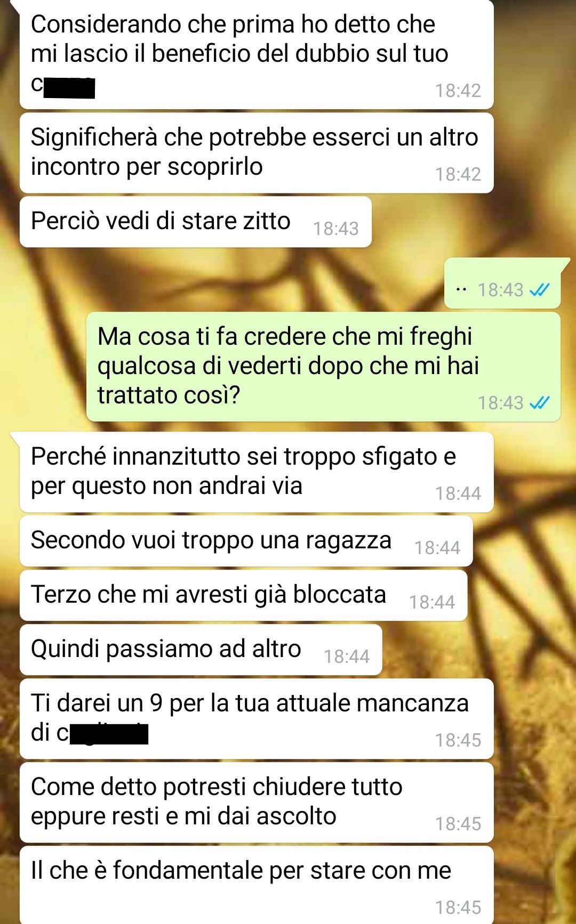Select message 'Come detto potresti chiudere tutto'

257,803
